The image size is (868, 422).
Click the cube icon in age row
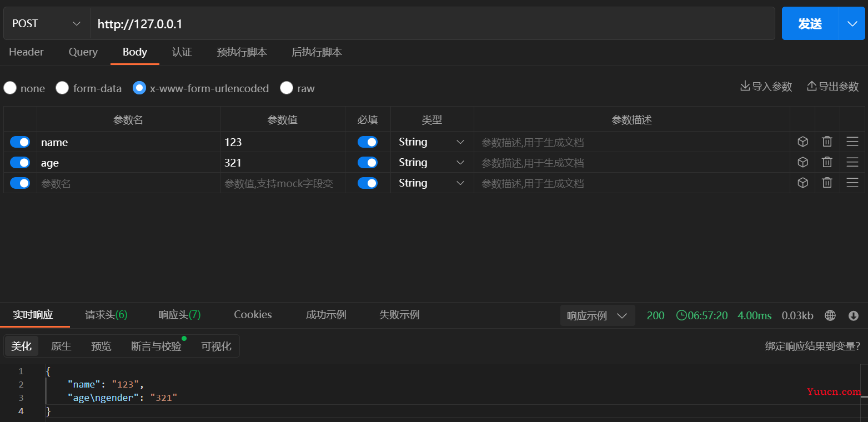pos(802,163)
